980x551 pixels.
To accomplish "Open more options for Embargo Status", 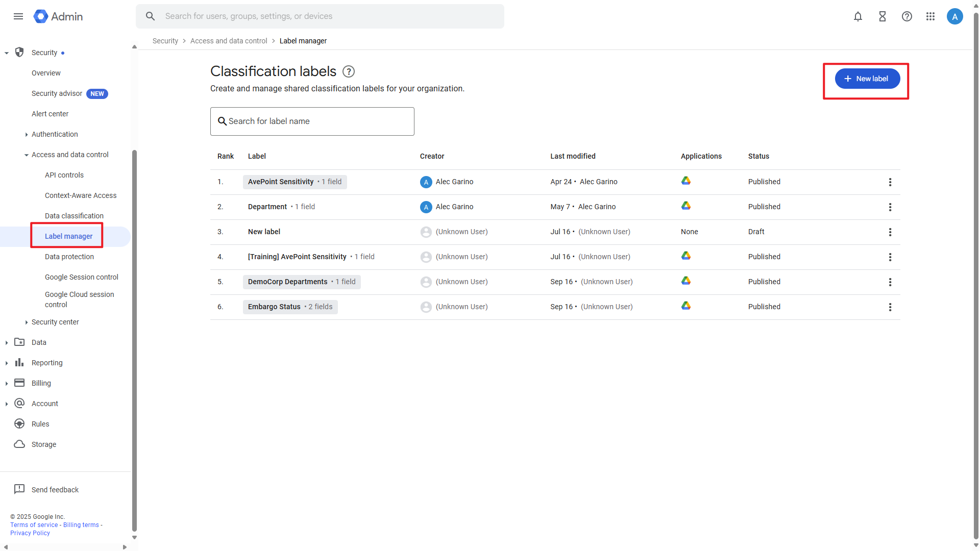I will pos(890,307).
